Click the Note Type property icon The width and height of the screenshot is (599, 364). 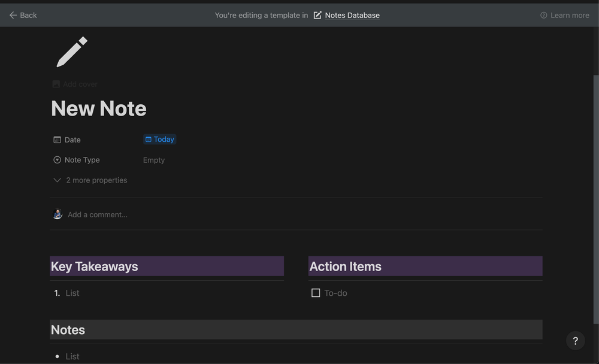[x=56, y=160]
